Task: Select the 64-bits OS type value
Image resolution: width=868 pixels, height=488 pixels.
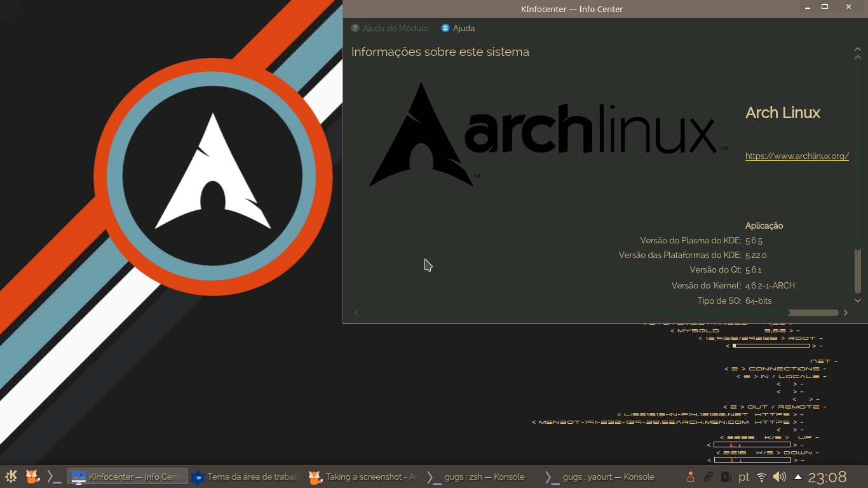Action: [x=758, y=301]
